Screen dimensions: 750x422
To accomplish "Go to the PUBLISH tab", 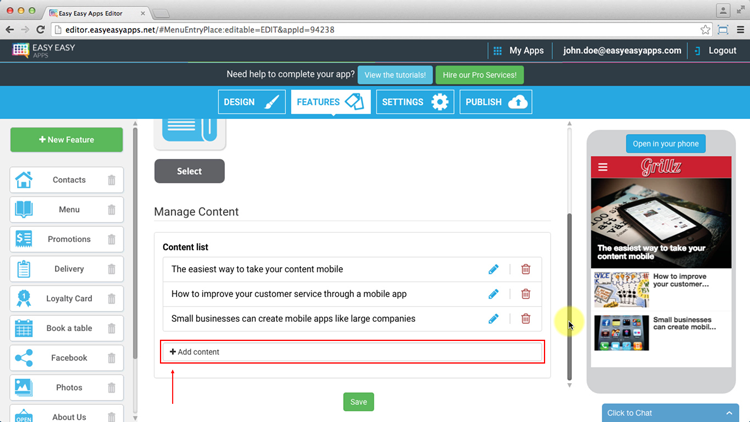I will [x=495, y=102].
